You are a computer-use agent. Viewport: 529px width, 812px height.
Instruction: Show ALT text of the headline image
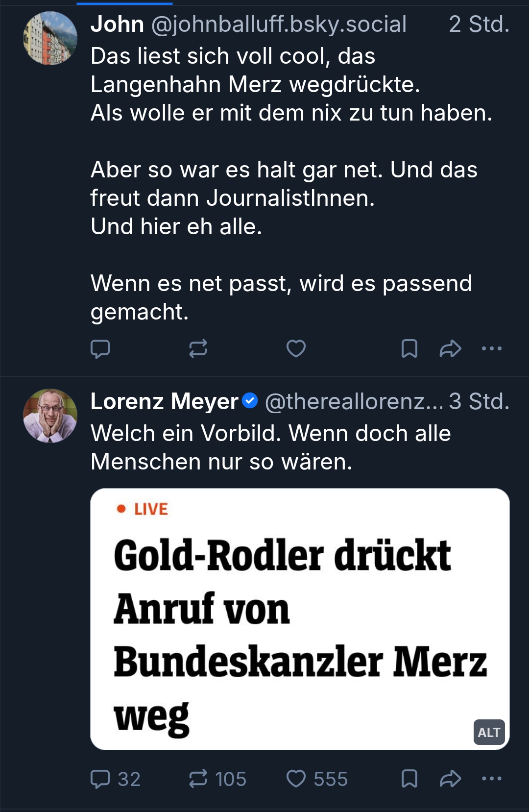coord(489,732)
